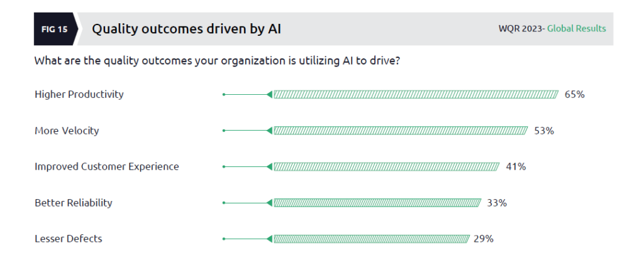The width and height of the screenshot is (644, 260).
Task: Click the Better Reliability striped bar
Action: 377,203
